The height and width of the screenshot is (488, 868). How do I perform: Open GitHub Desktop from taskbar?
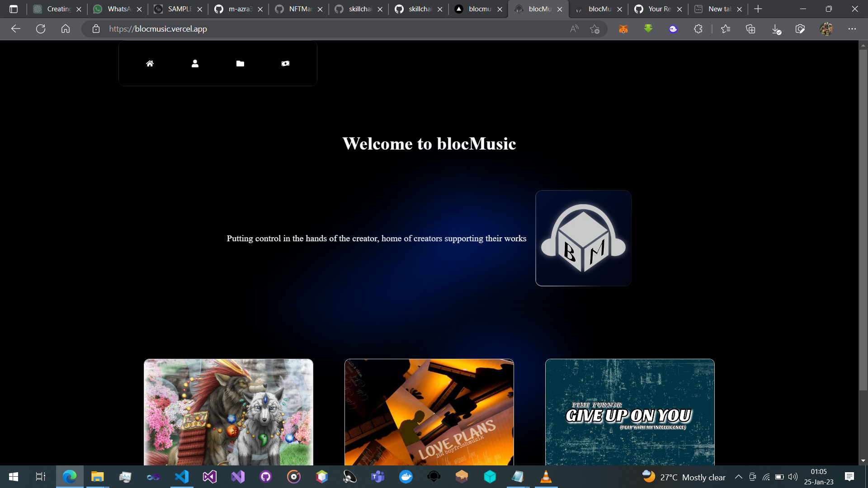(266, 477)
